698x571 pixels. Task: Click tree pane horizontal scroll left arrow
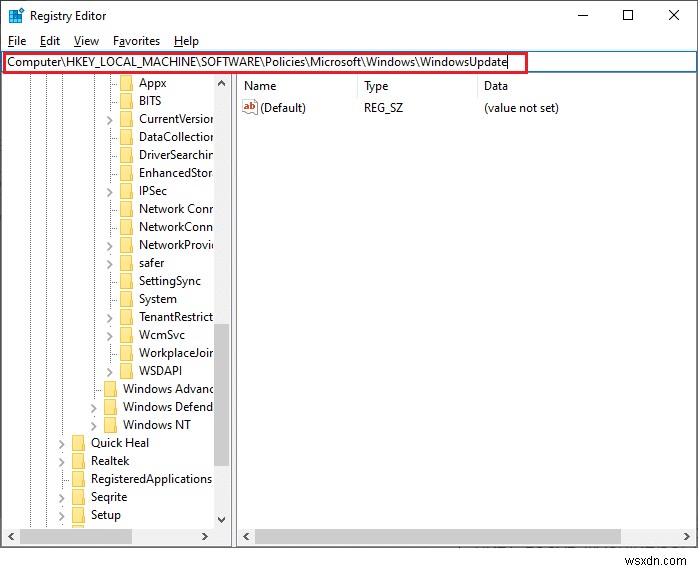pos(11,536)
